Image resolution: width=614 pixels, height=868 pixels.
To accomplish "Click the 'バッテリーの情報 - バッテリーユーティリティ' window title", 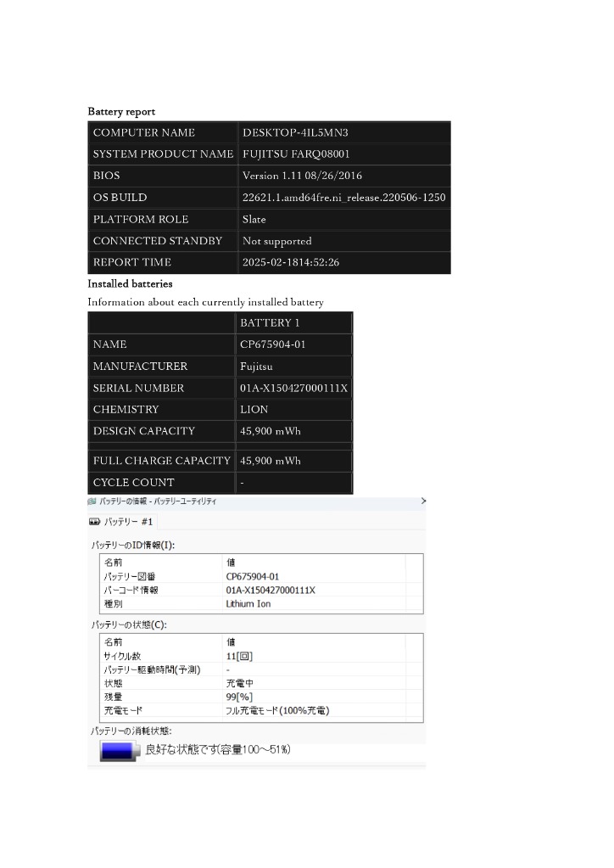I will [159, 501].
